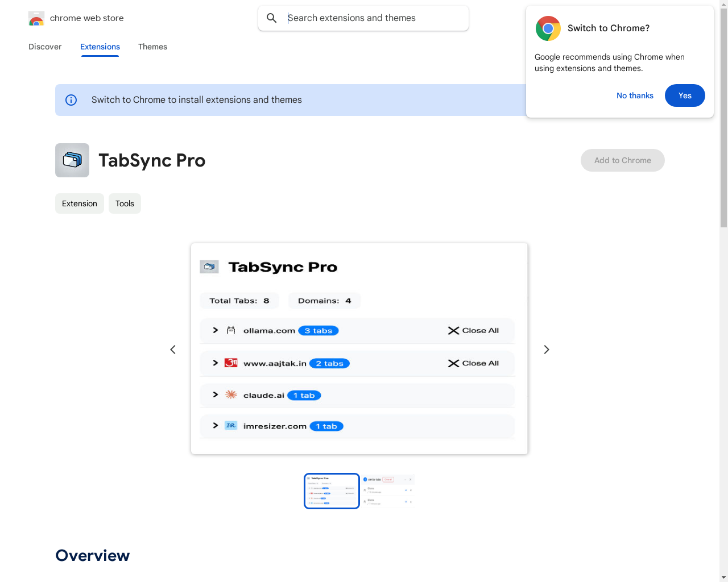728x582 pixels.
Task: Click the Add to Chrome button
Action: [x=623, y=160]
